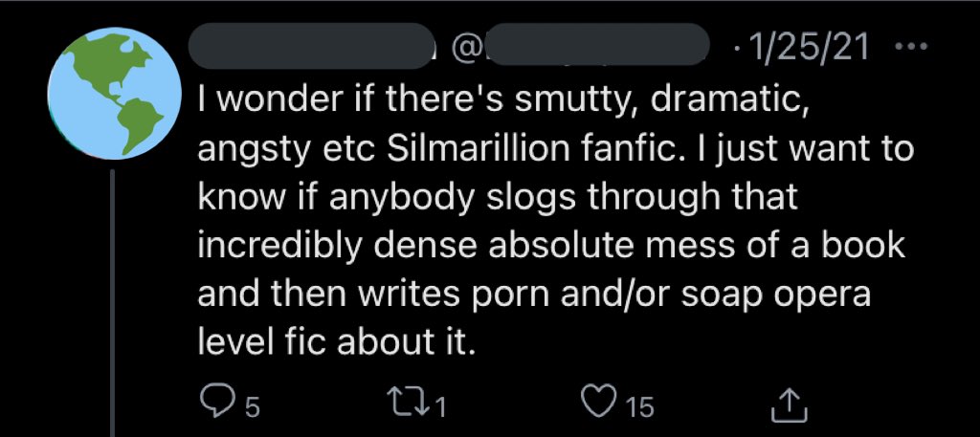Click the reply count number 5
The height and width of the screenshot is (437, 980).
[x=250, y=409]
